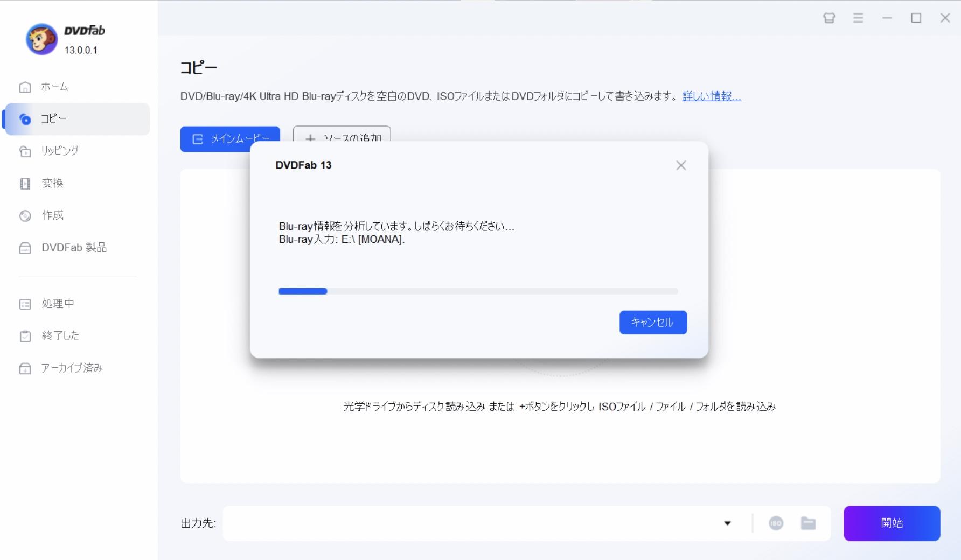Click the DVDFab monkey logo
Viewport: 961px width, 560px height.
pyautogui.click(x=41, y=39)
